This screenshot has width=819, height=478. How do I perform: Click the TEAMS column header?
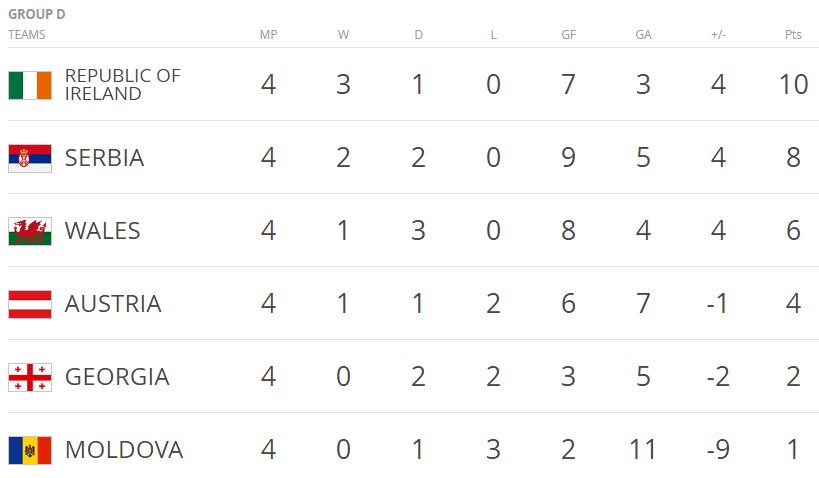tap(27, 34)
